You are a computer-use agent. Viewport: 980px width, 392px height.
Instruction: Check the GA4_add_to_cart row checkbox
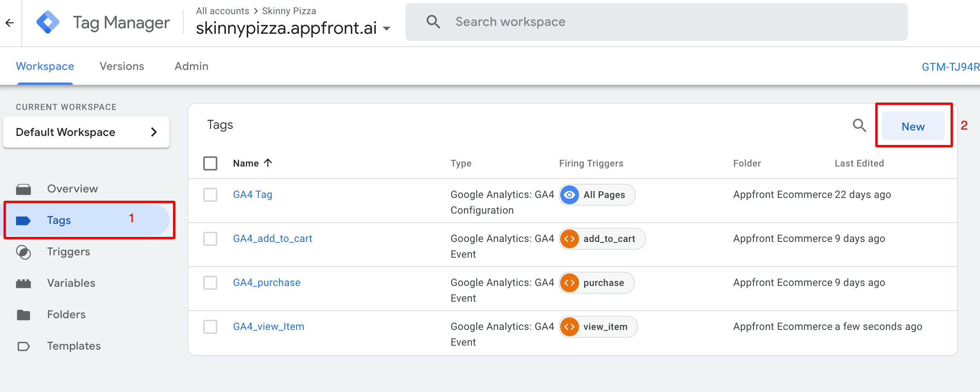click(x=210, y=239)
